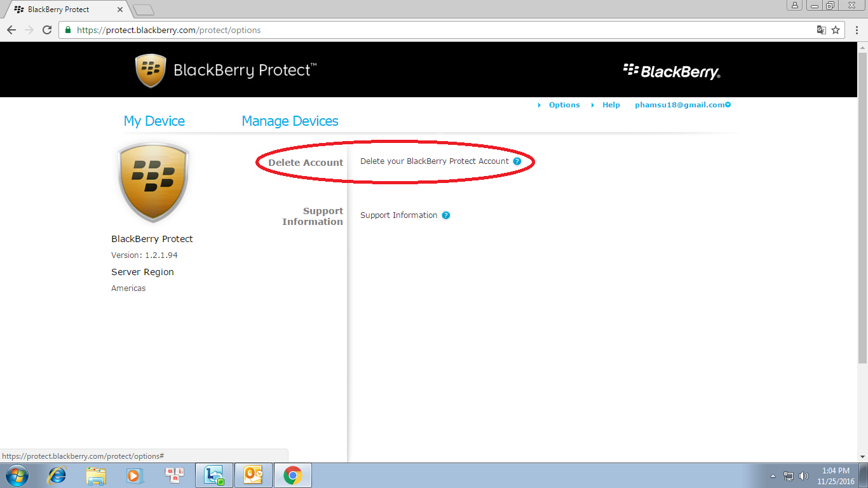Open Windows Explorer folder in taskbar
868x488 pixels.
click(x=96, y=475)
